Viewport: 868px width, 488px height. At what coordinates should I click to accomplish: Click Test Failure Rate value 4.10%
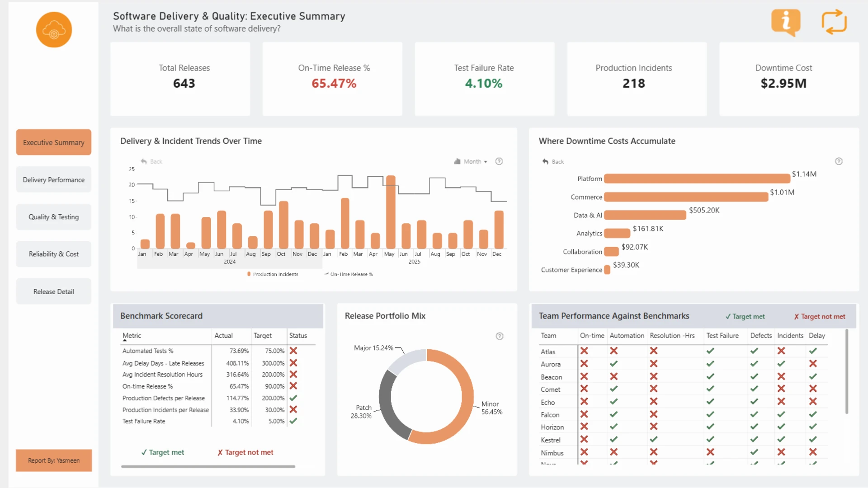pos(484,84)
